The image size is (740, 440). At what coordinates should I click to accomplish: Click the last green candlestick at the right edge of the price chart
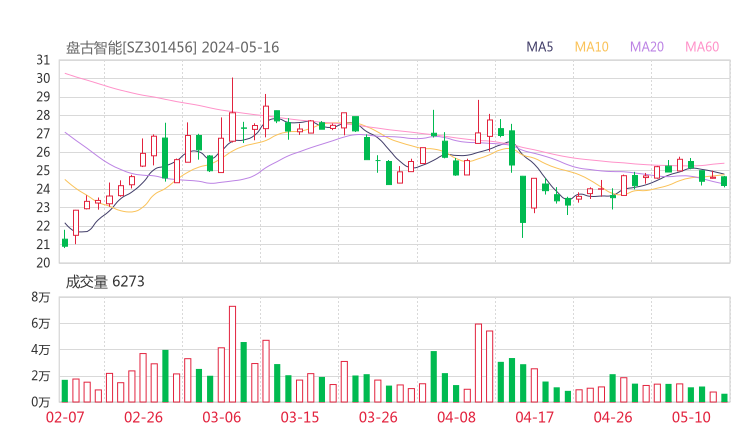[724, 181]
